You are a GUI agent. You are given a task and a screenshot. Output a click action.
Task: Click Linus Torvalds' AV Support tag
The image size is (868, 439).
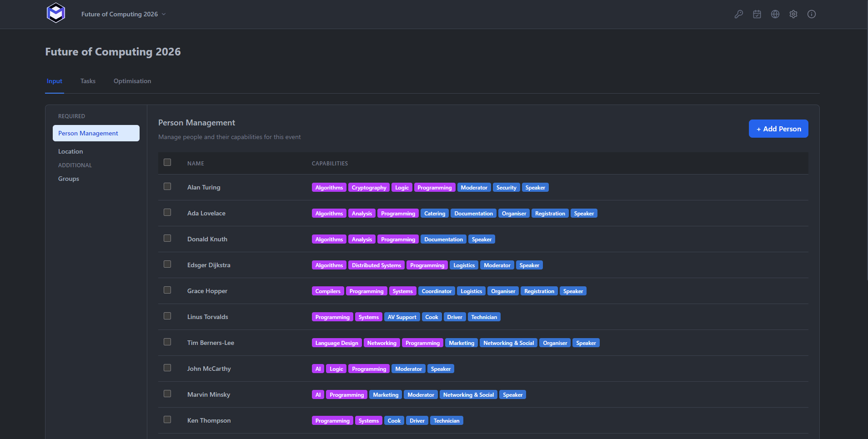pyautogui.click(x=402, y=317)
